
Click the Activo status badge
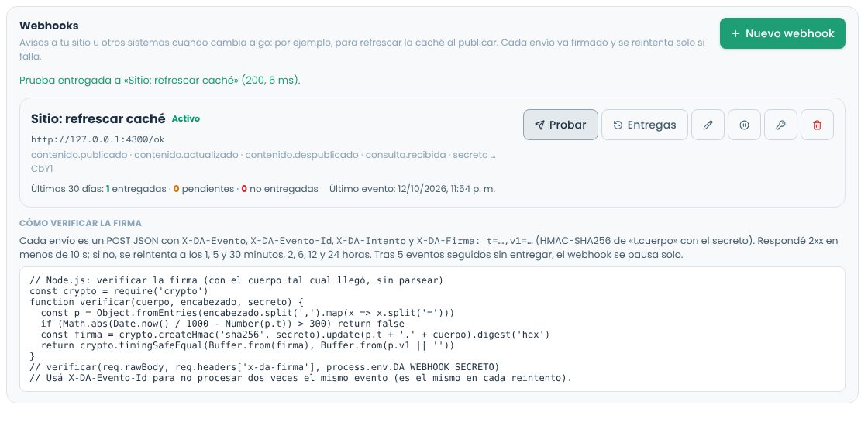[x=186, y=118]
